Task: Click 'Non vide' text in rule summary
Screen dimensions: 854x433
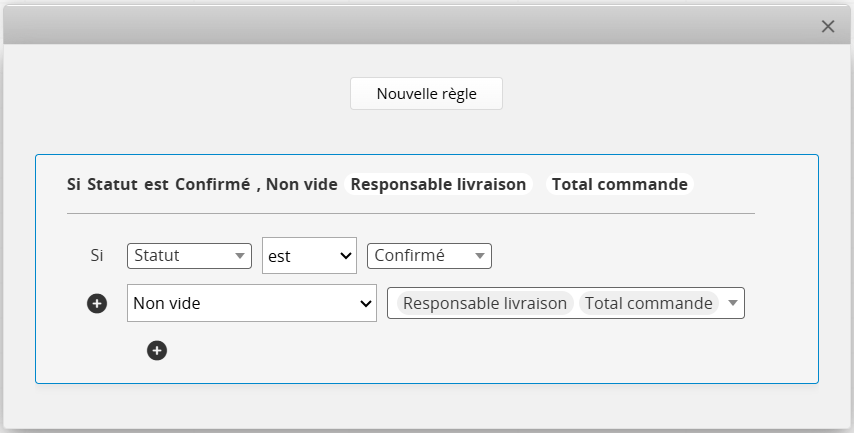Action: [x=302, y=185]
